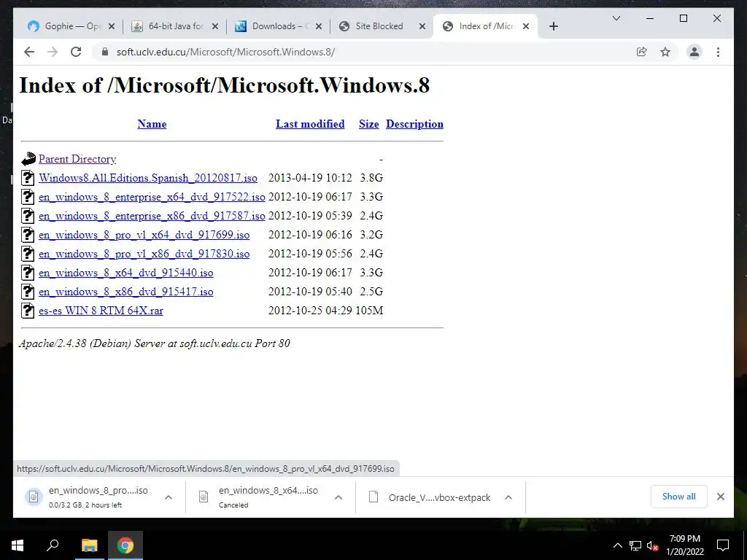The width and height of the screenshot is (747, 560).
Task: Expand options for en_windows_8_pro download
Action: click(x=169, y=497)
